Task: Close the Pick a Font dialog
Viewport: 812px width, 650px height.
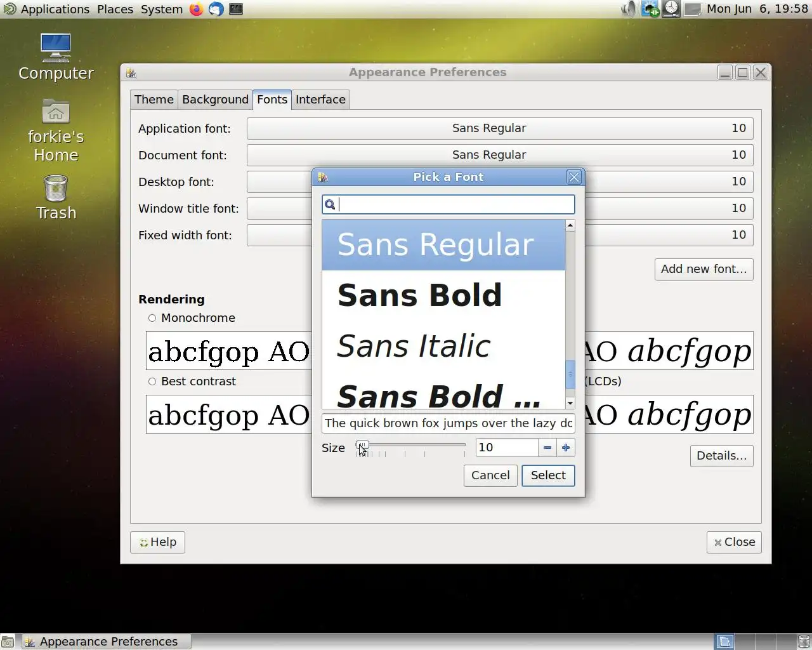Action: pos(574,177)
